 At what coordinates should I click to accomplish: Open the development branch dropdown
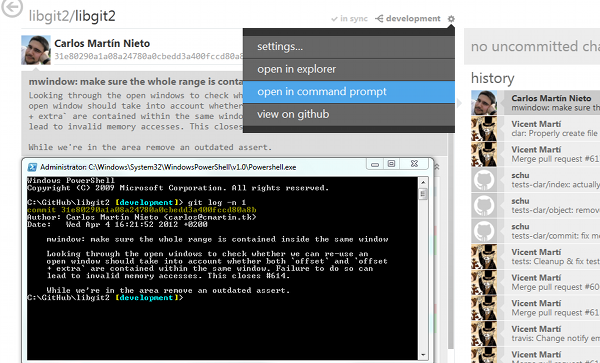413,18
